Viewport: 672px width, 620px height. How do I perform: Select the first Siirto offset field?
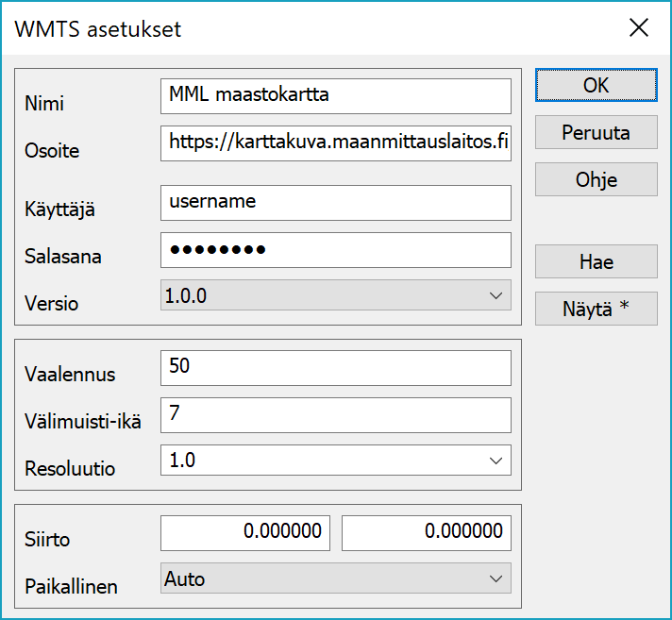click(245, 532)
